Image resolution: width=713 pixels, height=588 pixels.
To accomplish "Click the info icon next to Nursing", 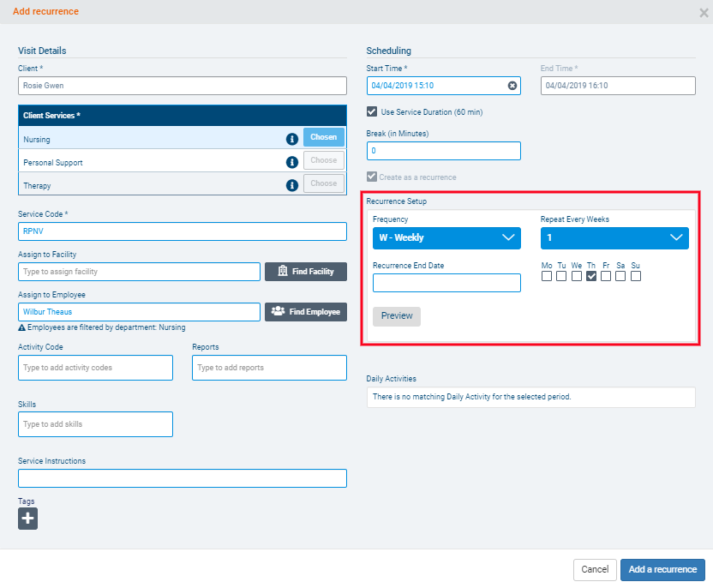I will pyautogui.click(x=291, y=139).
